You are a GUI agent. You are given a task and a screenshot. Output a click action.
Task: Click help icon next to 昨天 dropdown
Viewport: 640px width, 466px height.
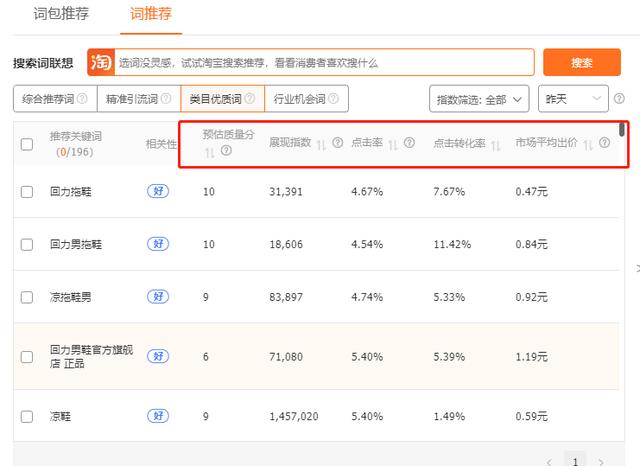point(619,98)
